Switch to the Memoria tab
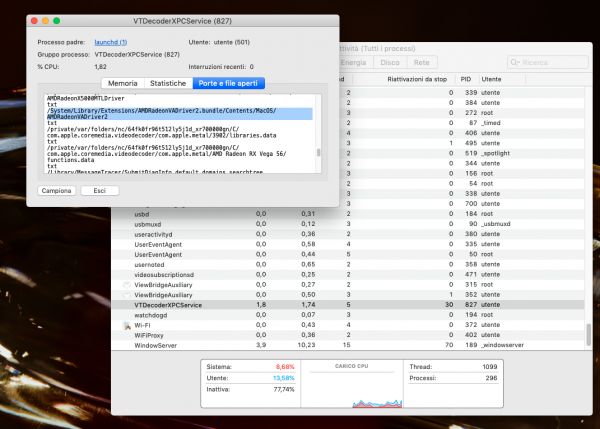Viewport: 600px width, 429px height. coord(122,83)
